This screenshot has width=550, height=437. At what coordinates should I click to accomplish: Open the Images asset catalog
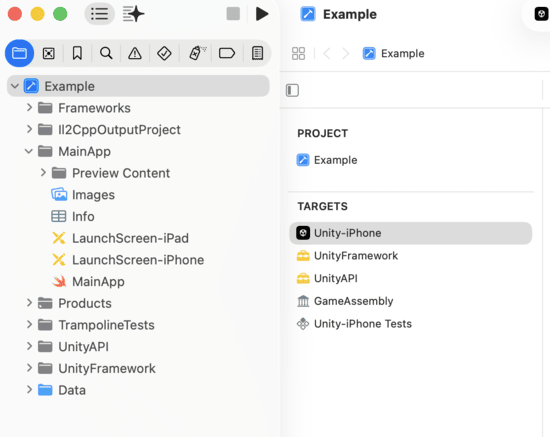coord(138,195)
